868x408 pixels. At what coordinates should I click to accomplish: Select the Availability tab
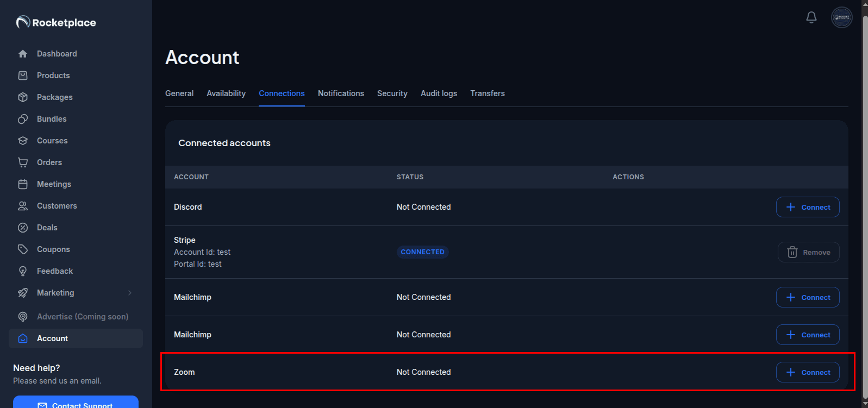tap(226, 93)
